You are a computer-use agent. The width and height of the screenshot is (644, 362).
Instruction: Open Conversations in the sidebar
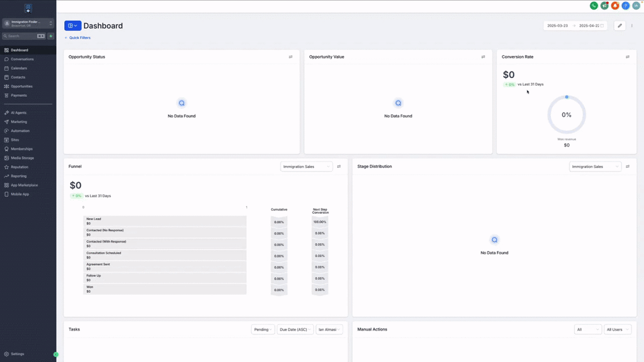[22, 59]
